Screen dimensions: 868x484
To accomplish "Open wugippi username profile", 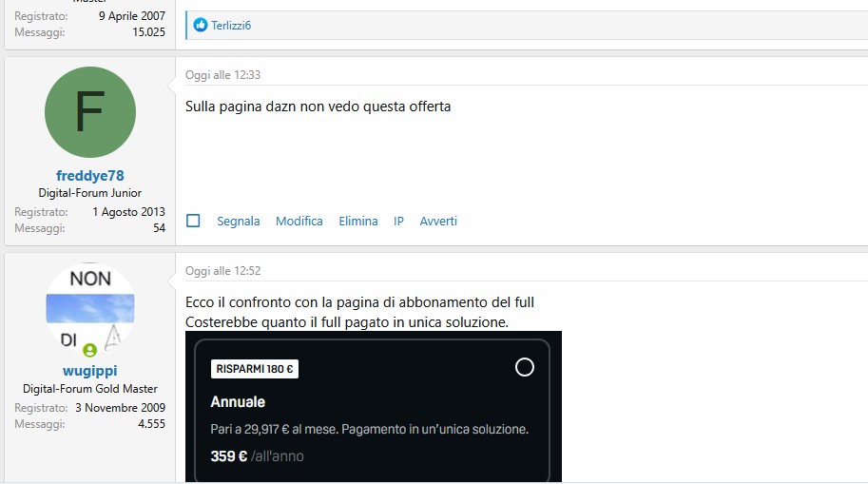I will point(90,371).
